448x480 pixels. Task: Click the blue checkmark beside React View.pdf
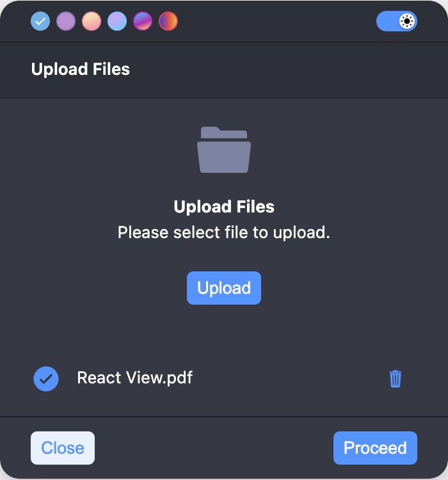coord(46,379)
